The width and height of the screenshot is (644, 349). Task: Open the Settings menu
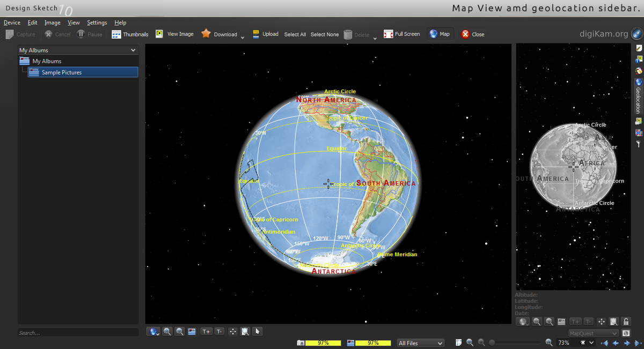pyautogui.click(x=97, y=23)
